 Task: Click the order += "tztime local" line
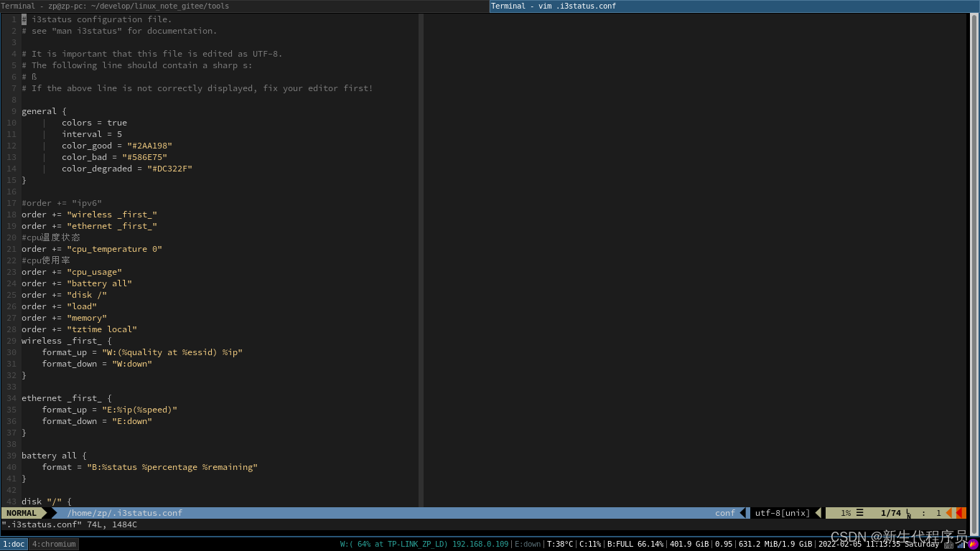pos(79,329)
